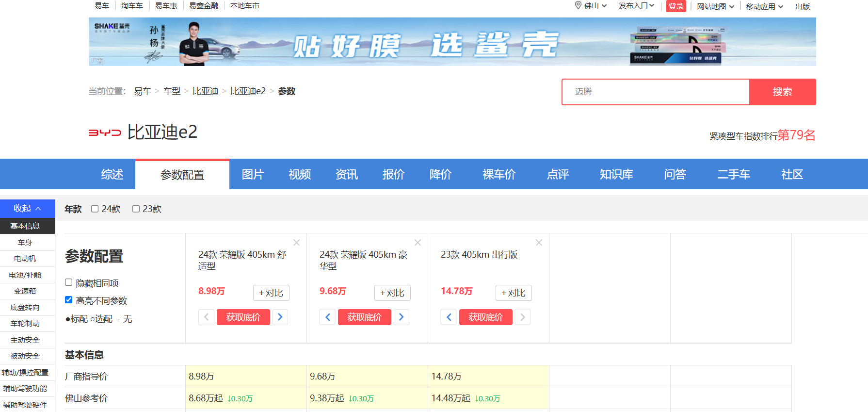Click the red 搜索 button
868x412 pixels.
point(782,92)
